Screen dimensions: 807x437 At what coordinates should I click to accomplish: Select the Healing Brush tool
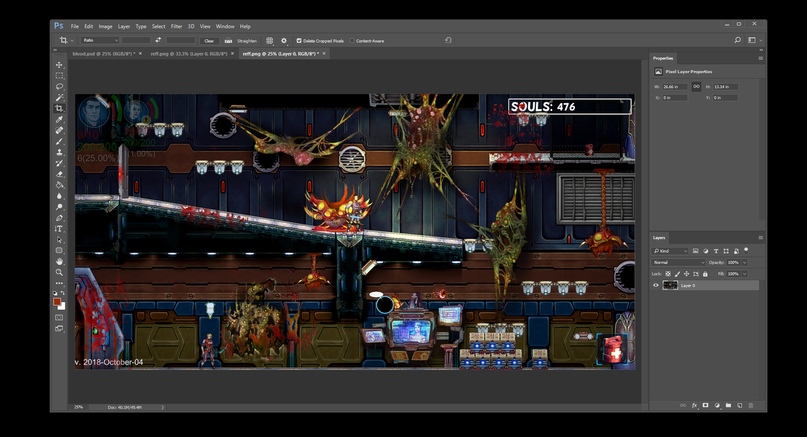(59, 130)
